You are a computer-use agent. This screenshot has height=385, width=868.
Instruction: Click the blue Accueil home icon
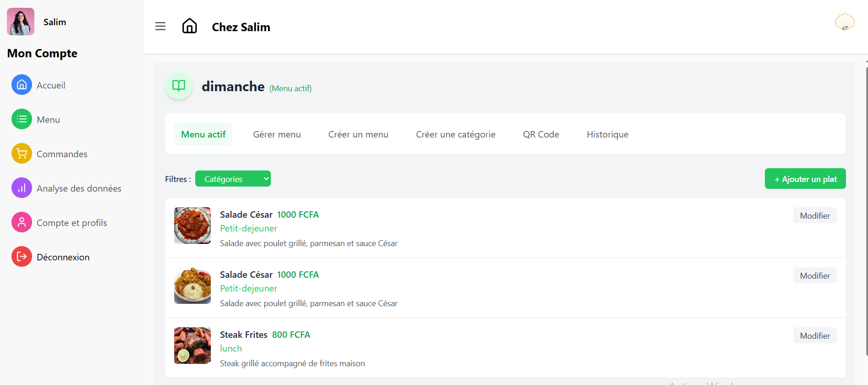tap(22, 85)
